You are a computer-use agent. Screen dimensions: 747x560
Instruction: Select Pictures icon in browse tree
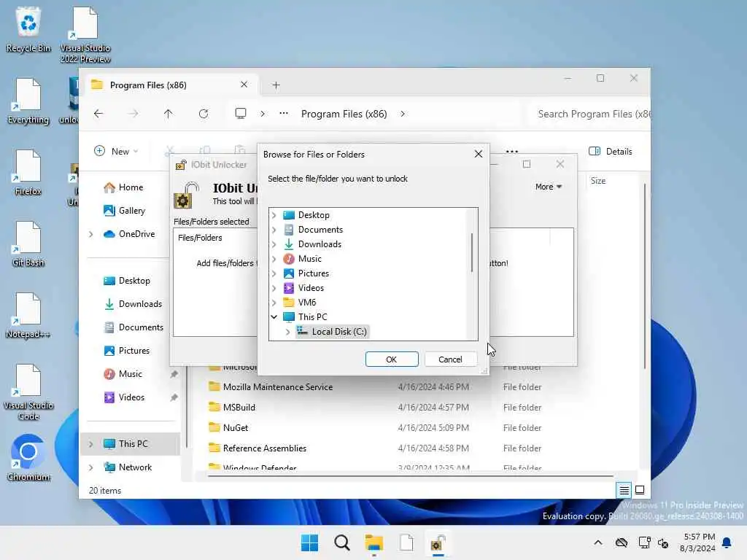point(289,273)
